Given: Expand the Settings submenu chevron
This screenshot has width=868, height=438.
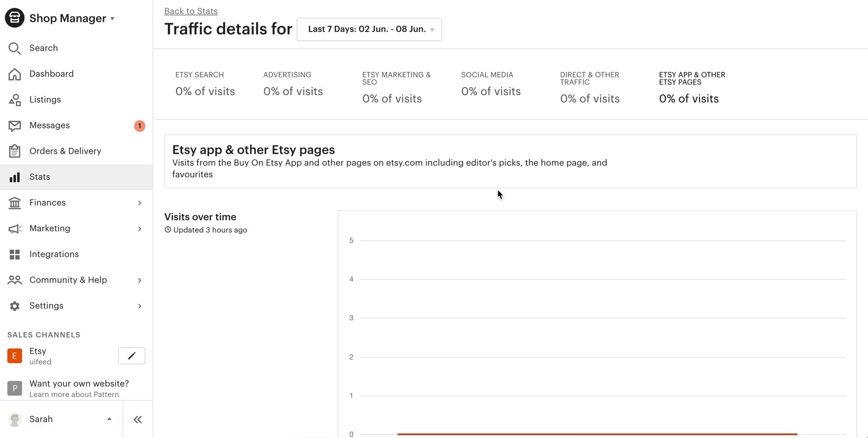Looking at the screenshot, I should tap(140, 306).
